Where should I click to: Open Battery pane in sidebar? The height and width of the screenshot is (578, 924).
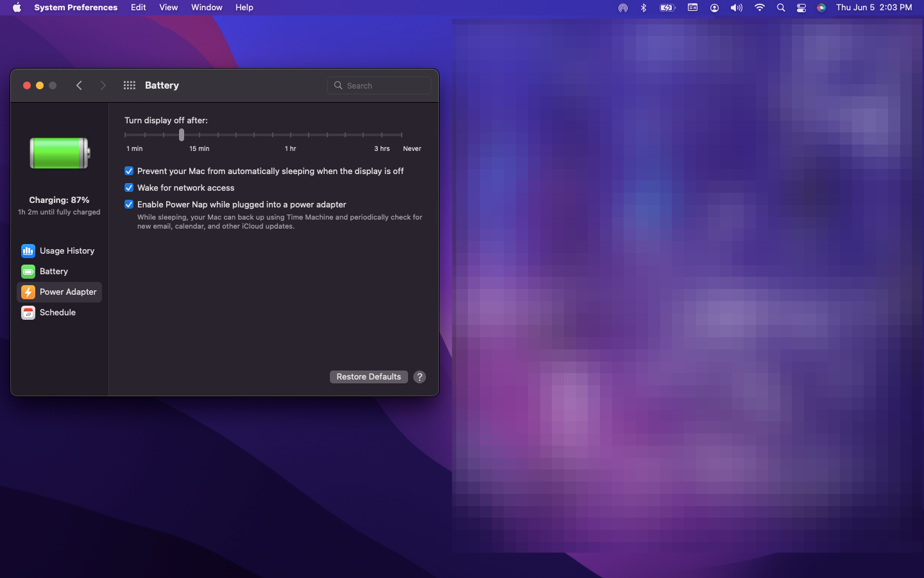59,271
